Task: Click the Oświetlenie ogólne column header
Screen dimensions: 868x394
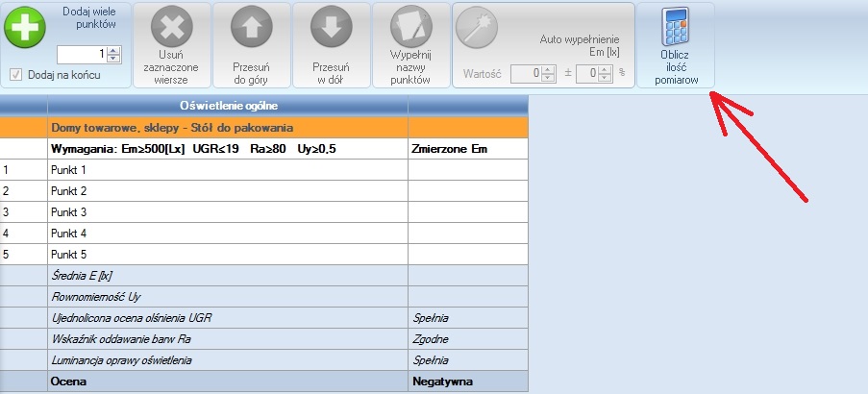Action: (x=227, y=105)
